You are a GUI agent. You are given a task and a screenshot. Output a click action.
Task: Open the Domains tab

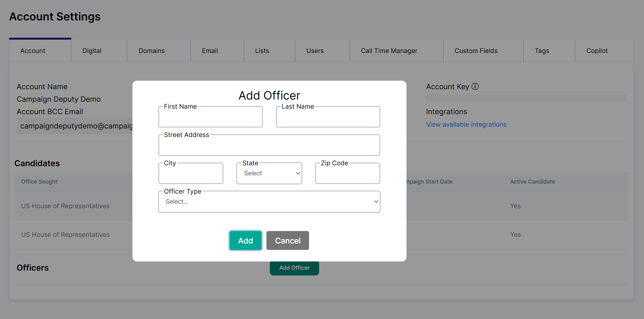(152, 51)
